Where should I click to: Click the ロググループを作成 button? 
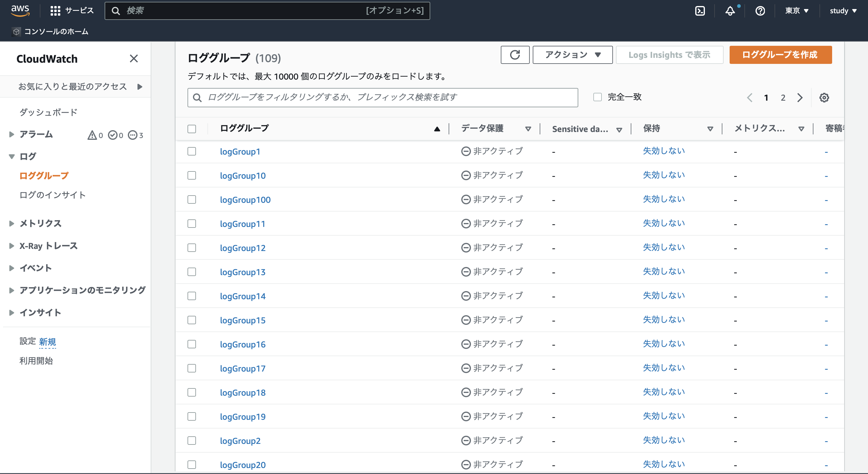pyautogui.click(x=780, y=55)
